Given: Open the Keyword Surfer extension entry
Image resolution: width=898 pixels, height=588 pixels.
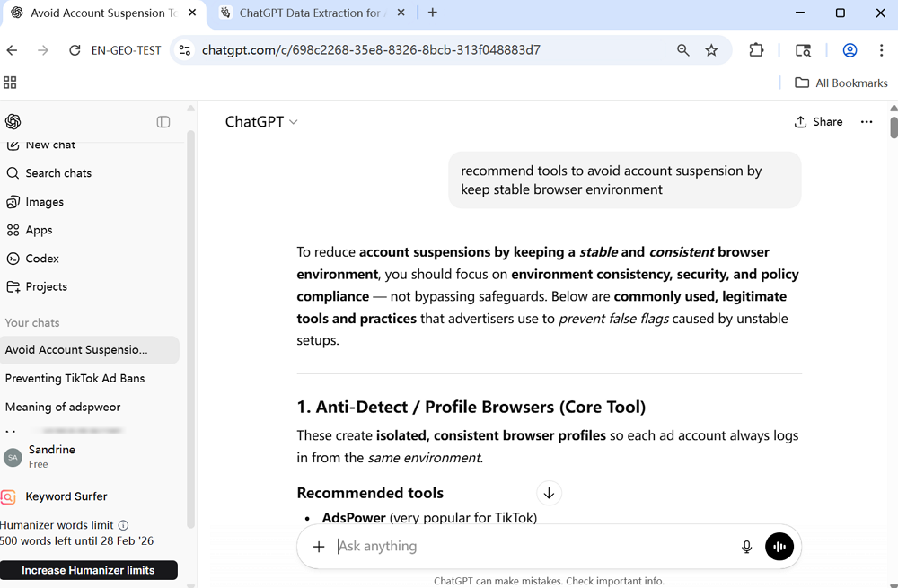Looking at the screenshot, I should [x=65, y=496].
